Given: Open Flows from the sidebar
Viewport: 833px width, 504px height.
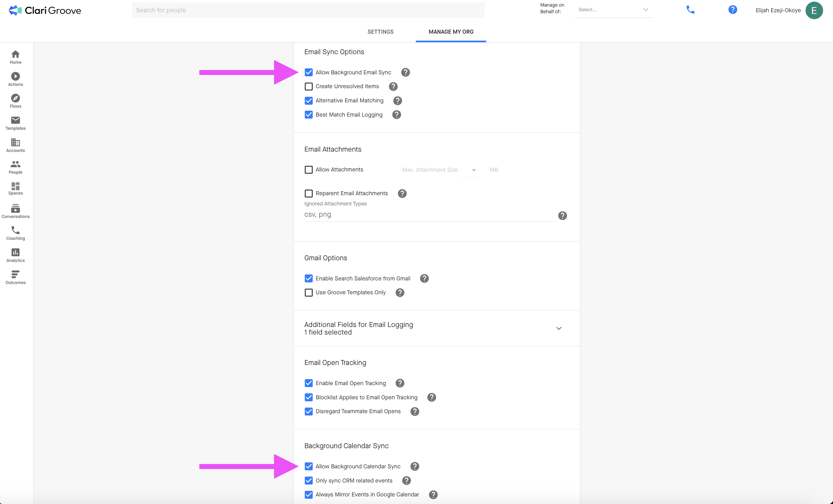Looking at the screenshot, I should 16,101.
